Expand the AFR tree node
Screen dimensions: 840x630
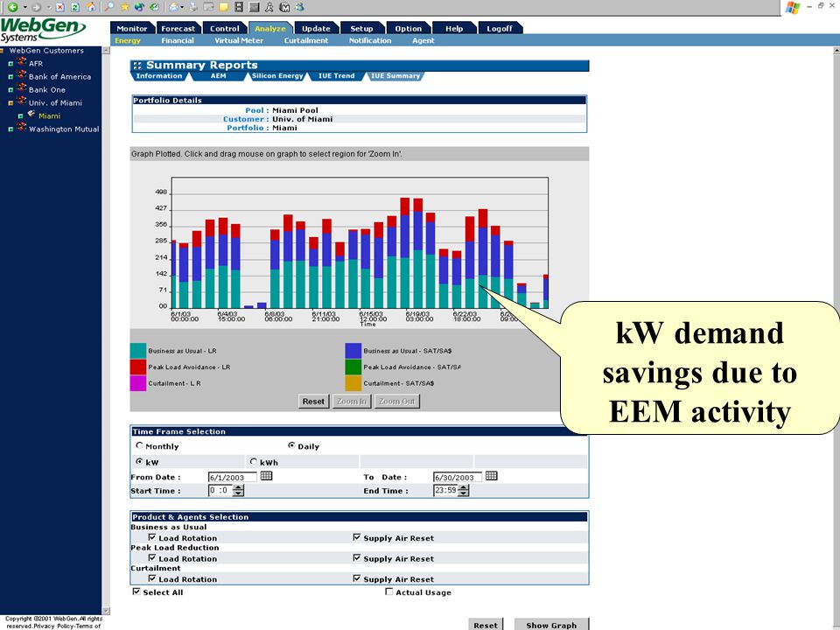10,64
